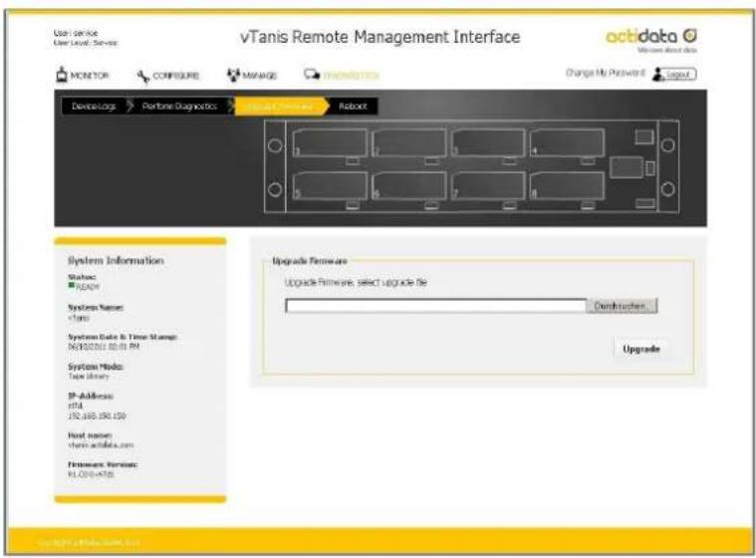Click the Change My Password link
The image size is (756, 558).
pyautogui.click(x=605, y=73)
